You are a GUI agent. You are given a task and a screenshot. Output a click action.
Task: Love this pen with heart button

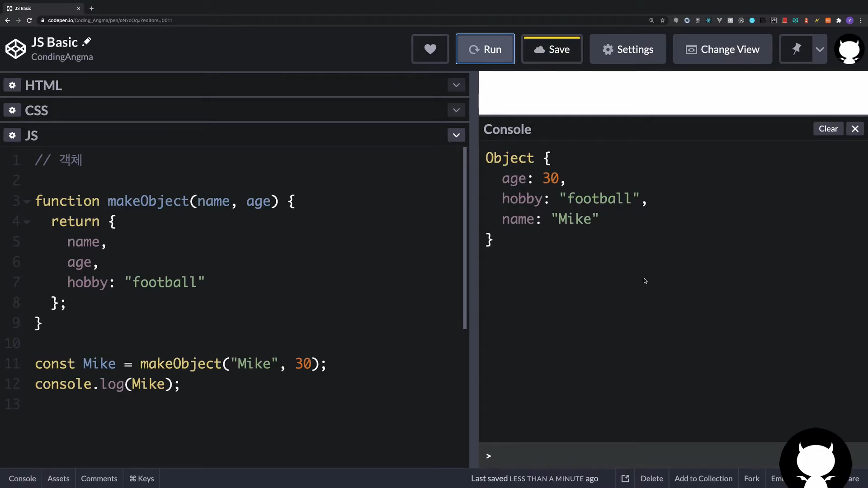coord(430,49)
